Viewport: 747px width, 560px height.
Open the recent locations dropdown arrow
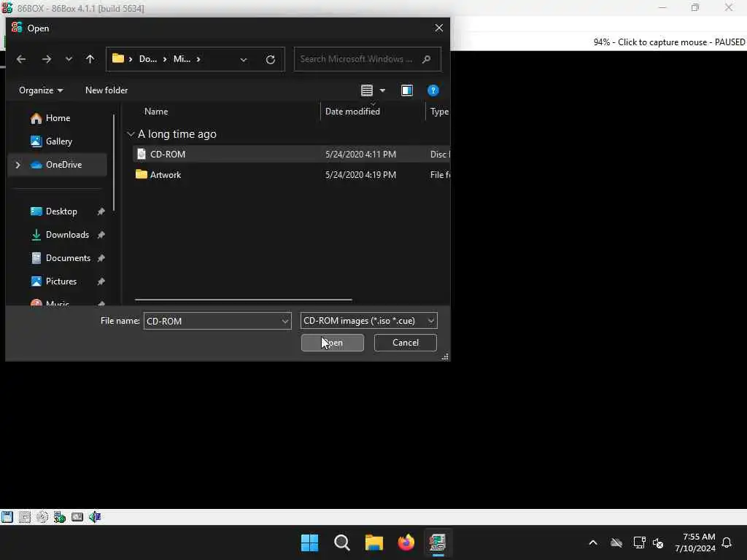pos(69,59)
